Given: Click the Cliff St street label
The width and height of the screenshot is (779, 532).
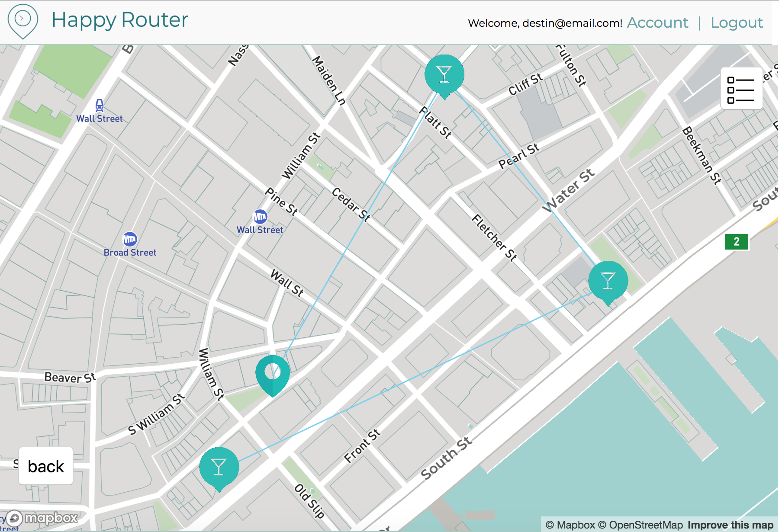Looking at the screenshot, I should click(x=525, y=84).
